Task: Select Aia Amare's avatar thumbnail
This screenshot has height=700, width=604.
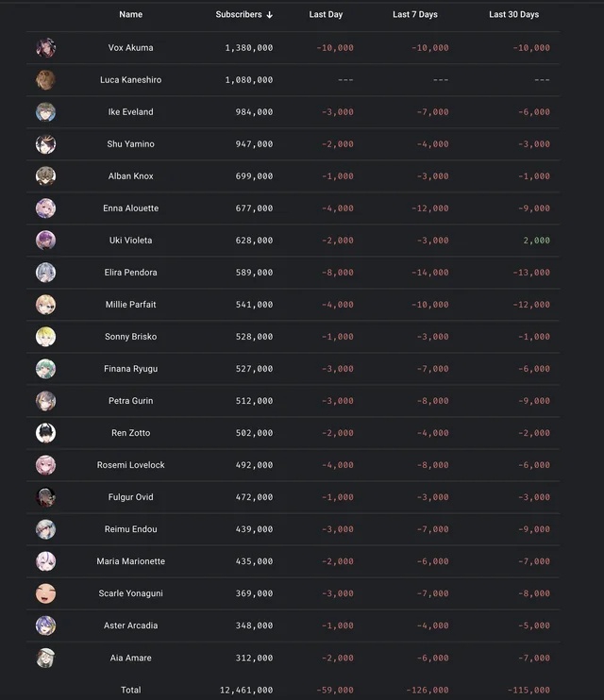Action: point(45,658)
